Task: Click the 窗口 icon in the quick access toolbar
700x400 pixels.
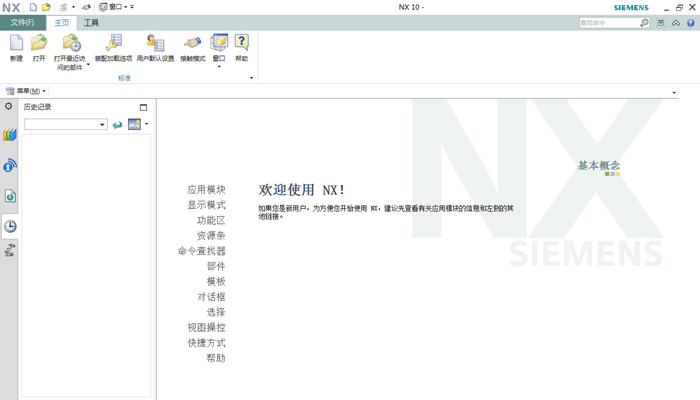Action: (103, 7)
